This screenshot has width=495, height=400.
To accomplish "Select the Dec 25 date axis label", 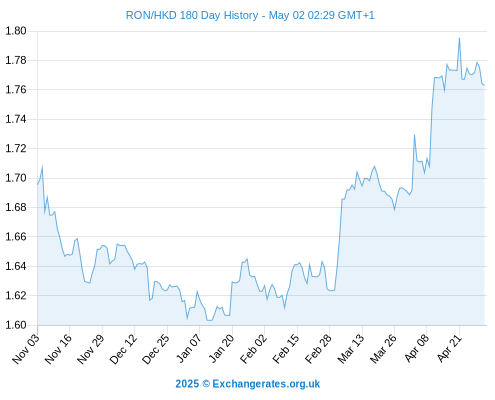I will [x=156, y=349].
